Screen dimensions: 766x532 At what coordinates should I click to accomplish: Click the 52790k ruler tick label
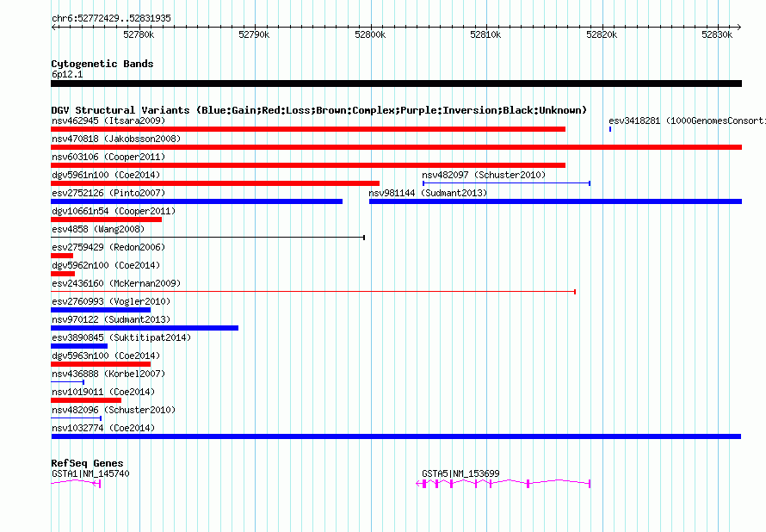click(254, 34)
